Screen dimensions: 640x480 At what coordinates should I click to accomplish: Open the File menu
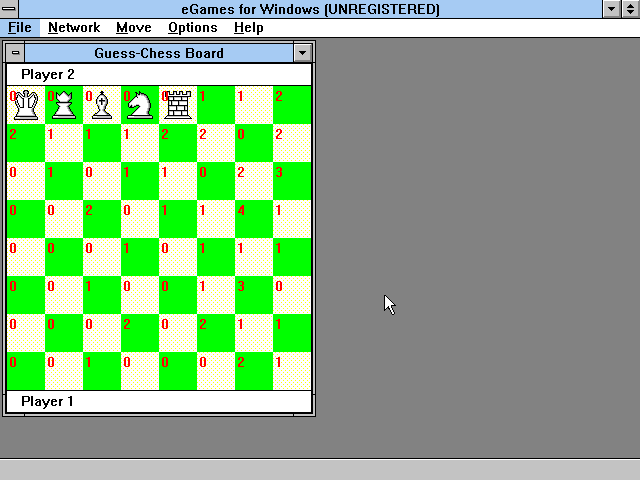[x=19, y=28]
